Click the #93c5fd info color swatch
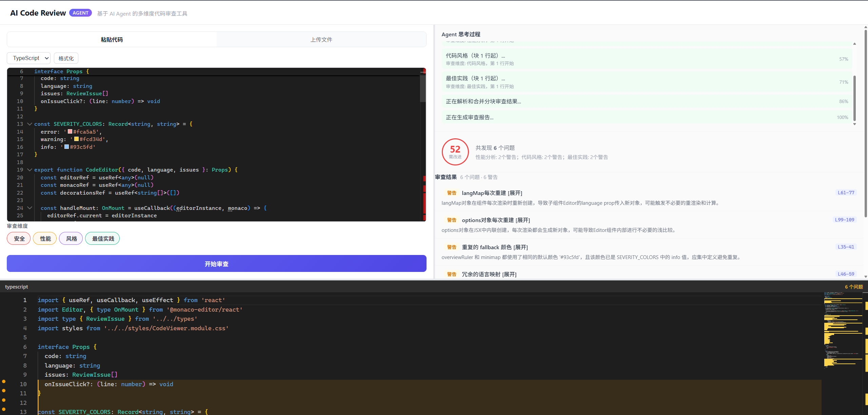868x415 pixels. click(x=67, y=147)
